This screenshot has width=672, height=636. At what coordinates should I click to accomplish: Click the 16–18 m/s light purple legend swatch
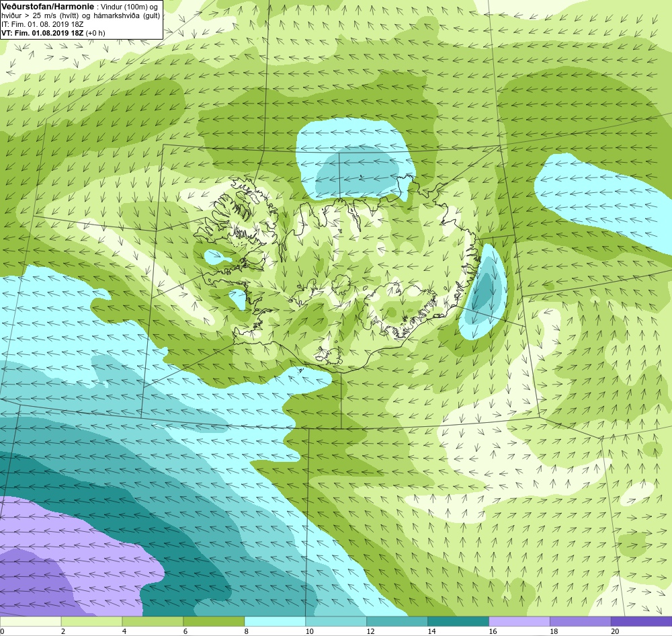point(519,621)
